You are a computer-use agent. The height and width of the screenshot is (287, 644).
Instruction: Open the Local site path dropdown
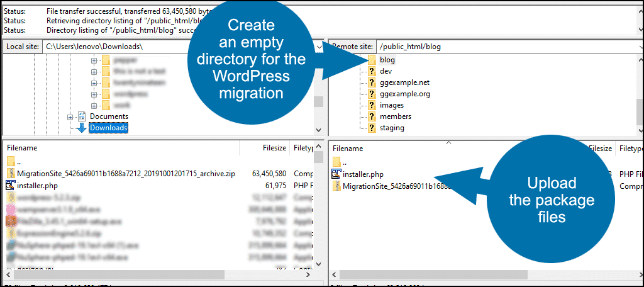pyautogui.click(x=319, y=47)
